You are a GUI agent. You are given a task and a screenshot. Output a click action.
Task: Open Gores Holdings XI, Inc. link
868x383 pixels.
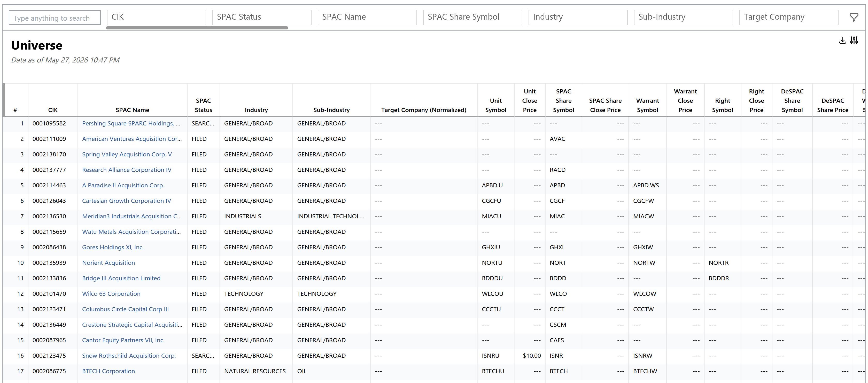tap(113, 247)
